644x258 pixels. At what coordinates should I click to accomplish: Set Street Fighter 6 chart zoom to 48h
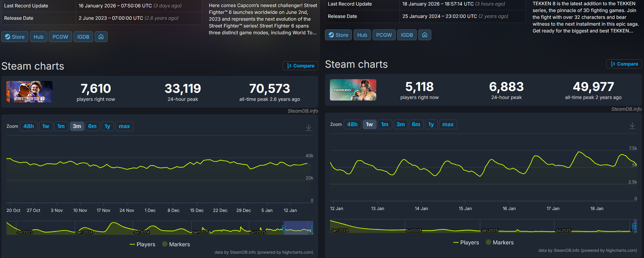pyautogui.click(x=29, y=126)
